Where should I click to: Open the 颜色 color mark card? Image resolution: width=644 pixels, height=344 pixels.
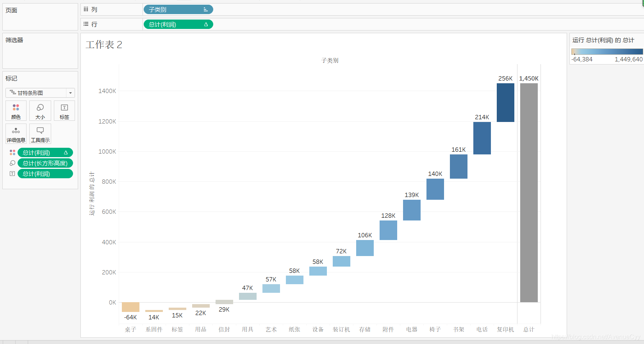tap(16, 111)
